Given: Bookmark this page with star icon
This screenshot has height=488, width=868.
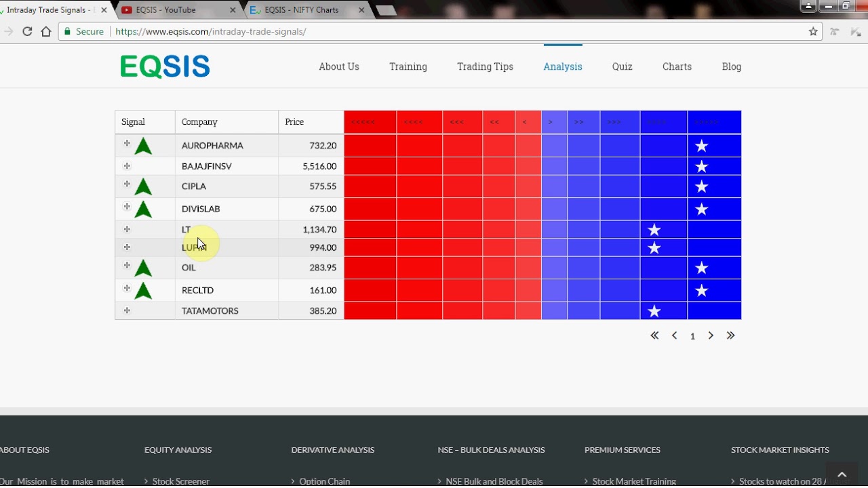Looking at the screenshot, I should (x=813, y=31).
